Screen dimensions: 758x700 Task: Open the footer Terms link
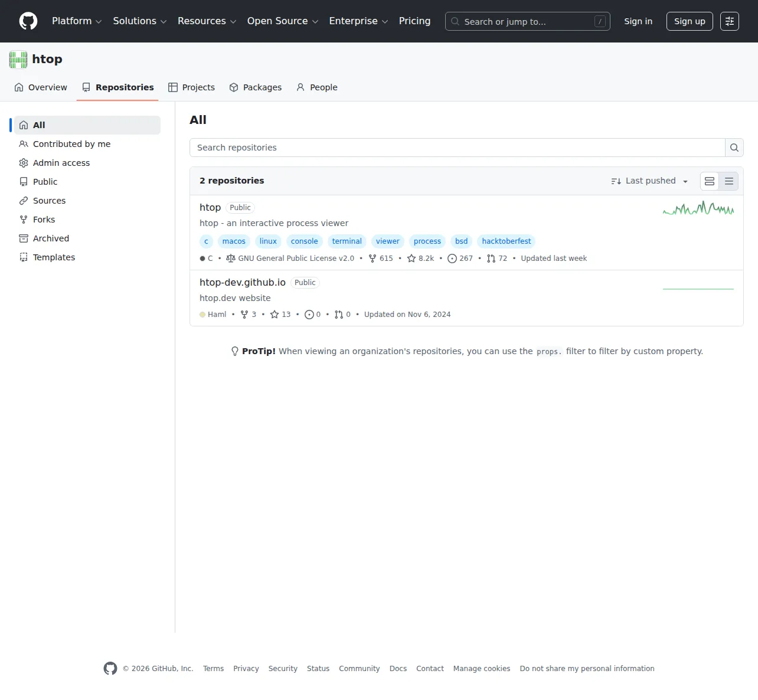(213, 669)
